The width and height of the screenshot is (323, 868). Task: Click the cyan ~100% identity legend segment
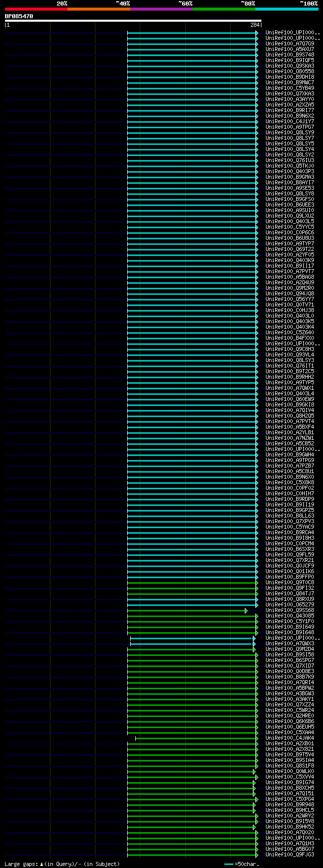pyautogui.click(x=287, y=9)
